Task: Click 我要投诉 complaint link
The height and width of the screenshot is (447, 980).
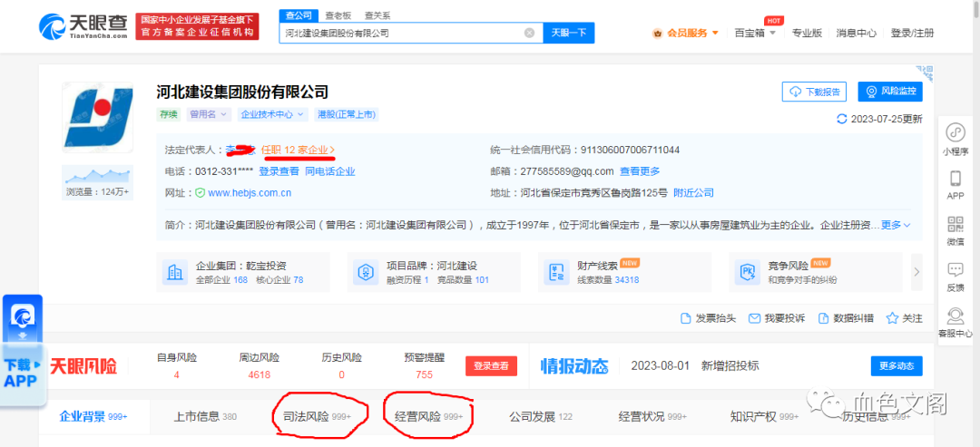Action: pos(776,318)
